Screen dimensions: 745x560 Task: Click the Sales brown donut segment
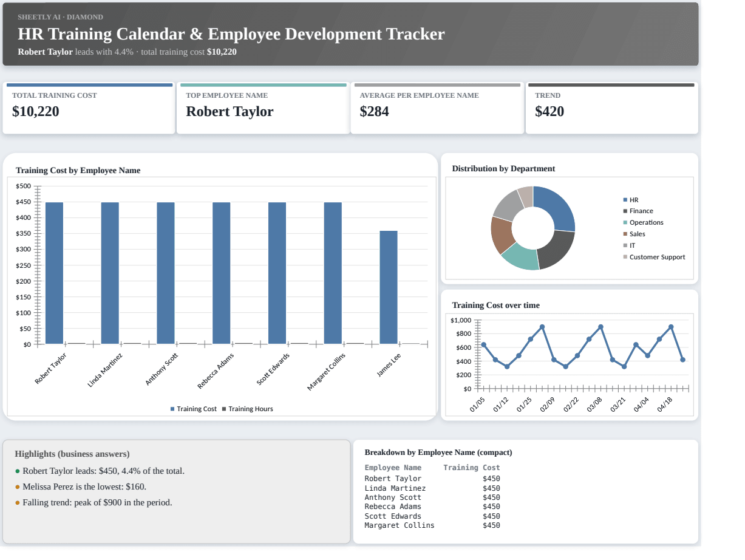tap(502, 234)
